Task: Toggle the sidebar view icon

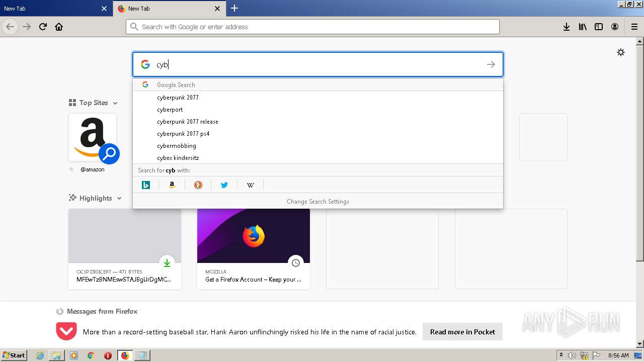Action: click(599, 27)
